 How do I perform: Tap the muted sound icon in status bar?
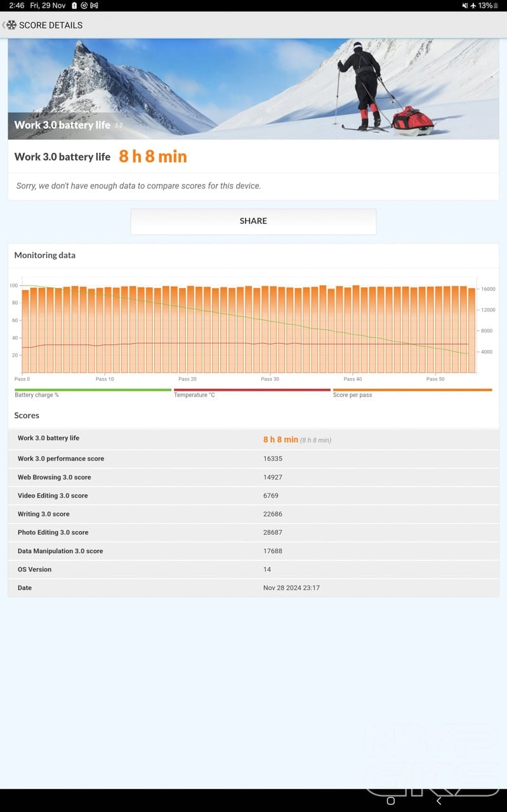[x=464, y=6]
